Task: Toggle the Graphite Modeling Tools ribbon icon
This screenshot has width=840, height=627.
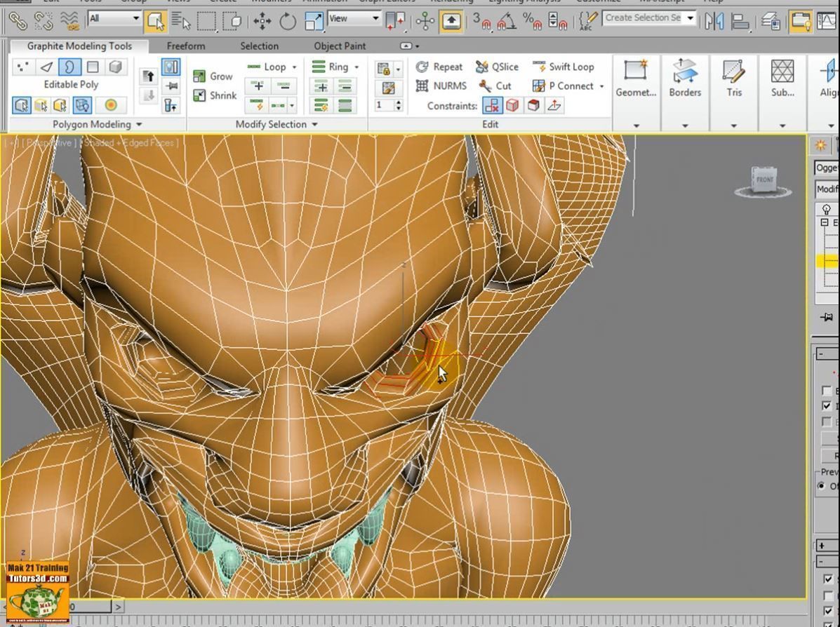Action: [x=801, y=22]
